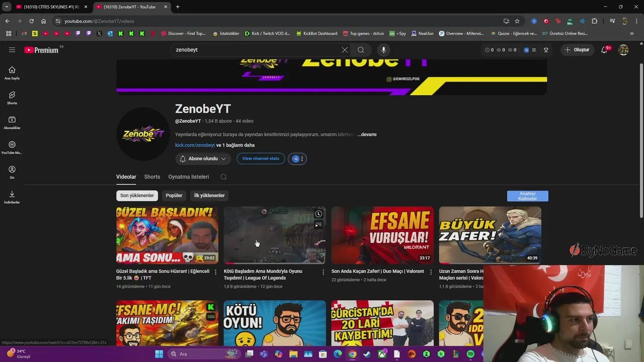Click the Oluştur create button
Screen dimensions: 644x362
[578, 50]
